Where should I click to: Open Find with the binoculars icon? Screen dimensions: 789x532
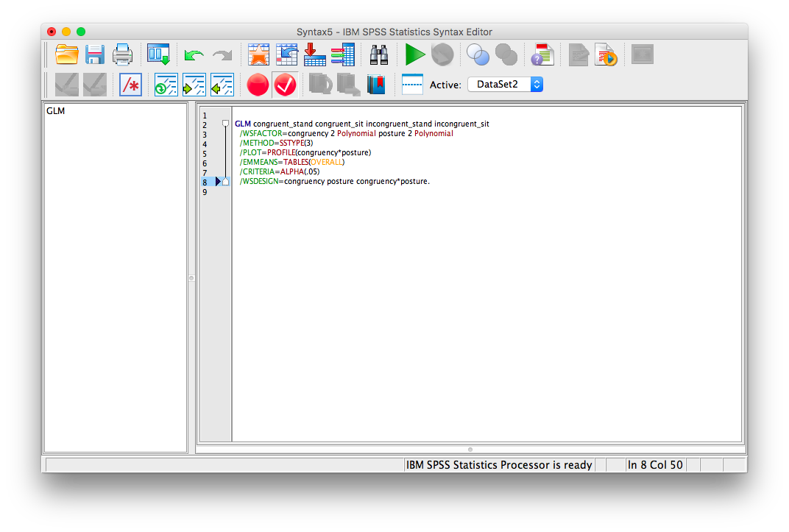point(379,54)
